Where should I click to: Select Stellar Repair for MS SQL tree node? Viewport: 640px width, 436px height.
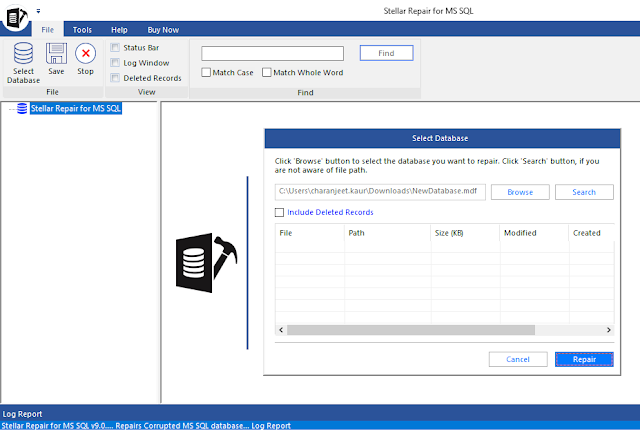76,109
